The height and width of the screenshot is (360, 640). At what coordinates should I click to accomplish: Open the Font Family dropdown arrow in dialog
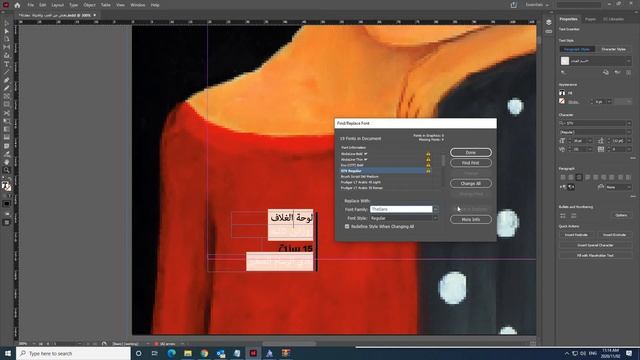click(x=436, y=209)
